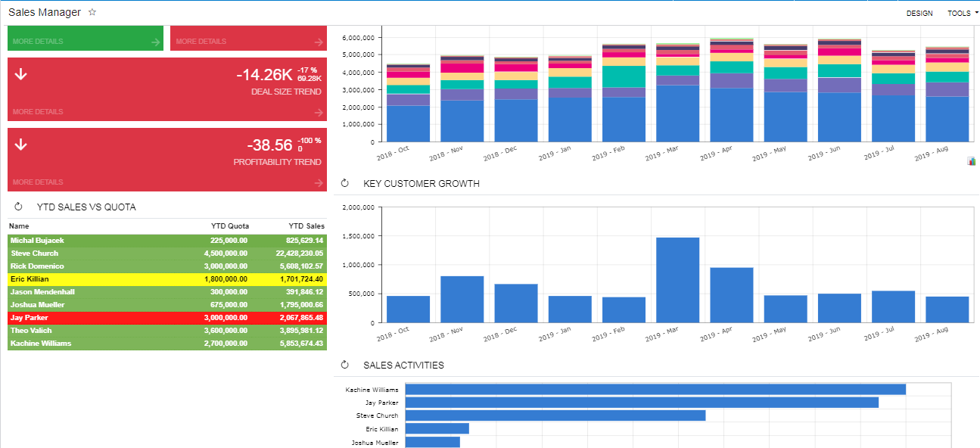Sort table by Name column header
Screen dimensions: 980x448
tap(19, 226)
